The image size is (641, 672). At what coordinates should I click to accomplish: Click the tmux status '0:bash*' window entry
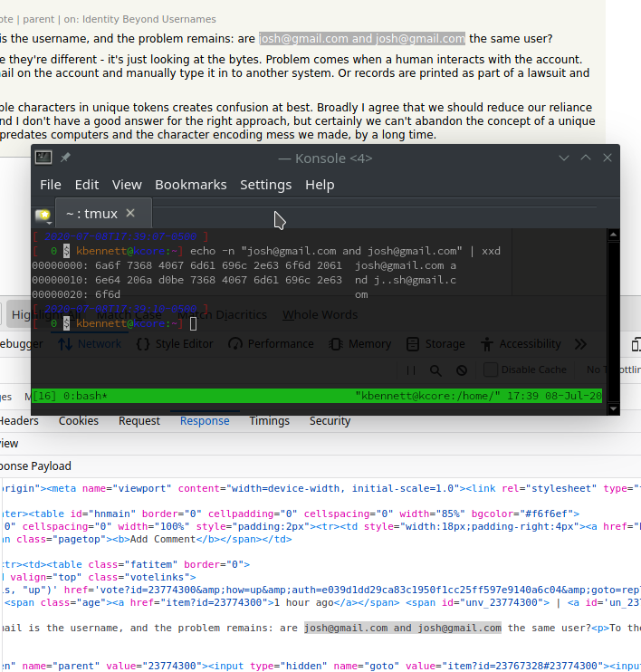[85, 396]
